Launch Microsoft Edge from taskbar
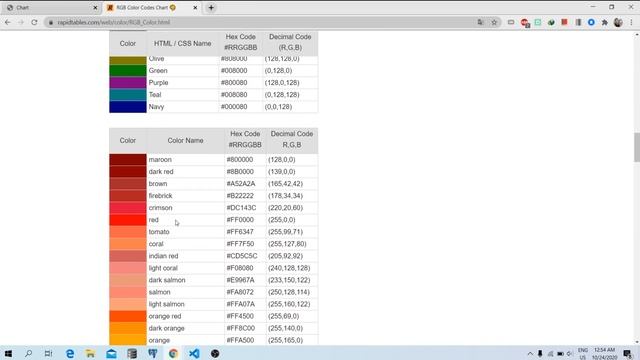This screenshot has height=360, width=640. coord(70,353)
